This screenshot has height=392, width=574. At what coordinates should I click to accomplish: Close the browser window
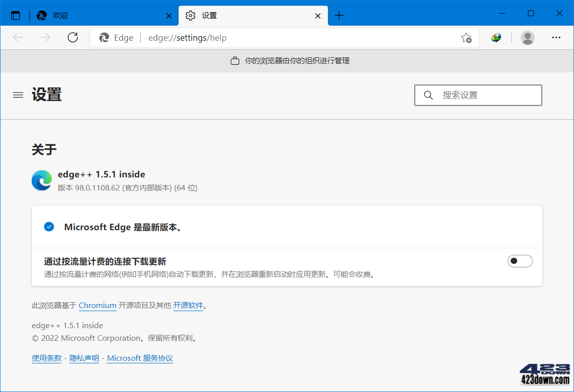tap(559, 14)
